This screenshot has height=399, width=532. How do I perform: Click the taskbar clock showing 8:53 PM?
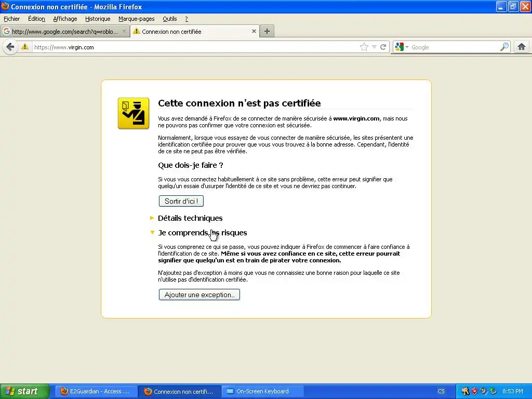point(512,391)
